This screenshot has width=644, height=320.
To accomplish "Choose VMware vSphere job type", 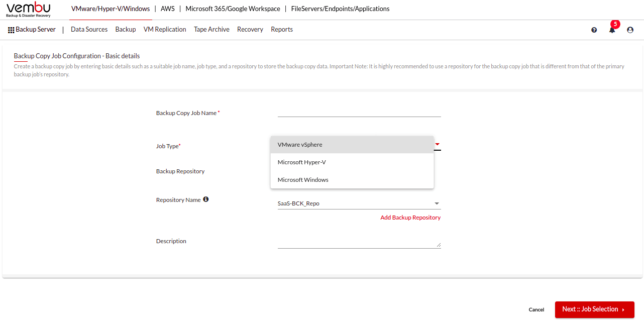I will pos(352,145).
